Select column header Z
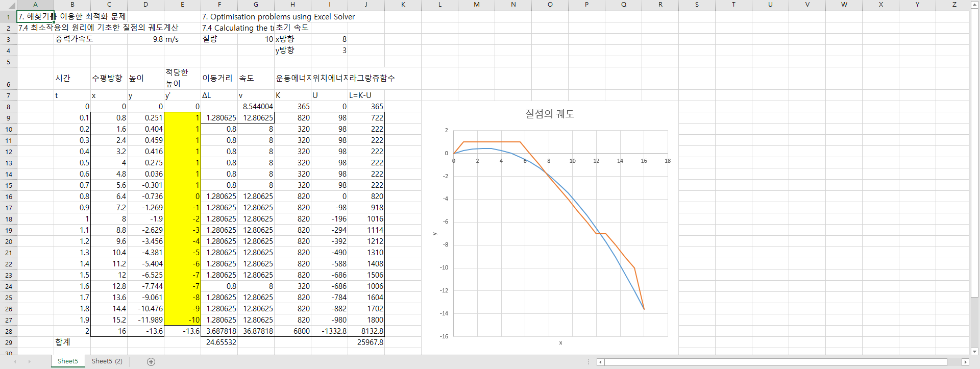Viewport: 980px width, 369px height. tap(954, 5)
